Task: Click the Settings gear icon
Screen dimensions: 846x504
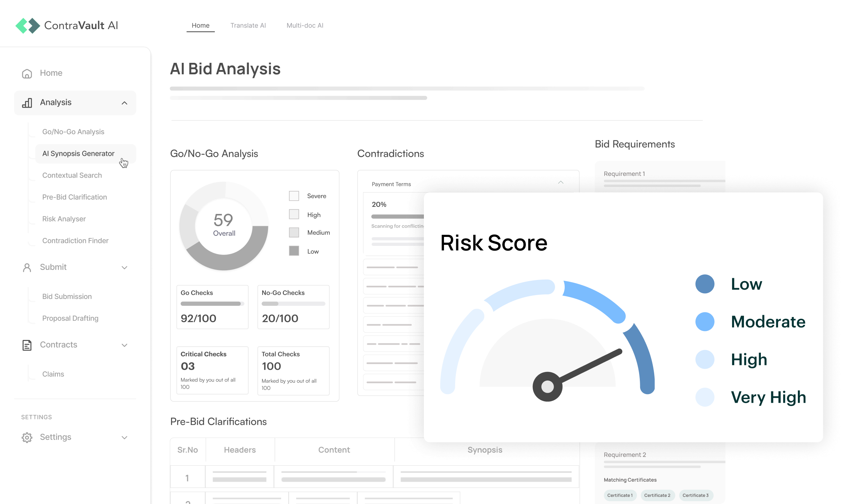Action: coord(27,437)
